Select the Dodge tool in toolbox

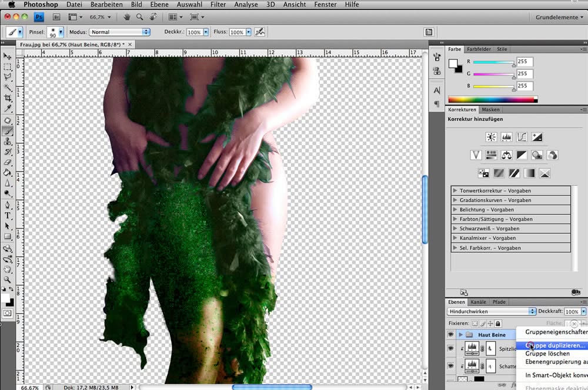point(8,194)
